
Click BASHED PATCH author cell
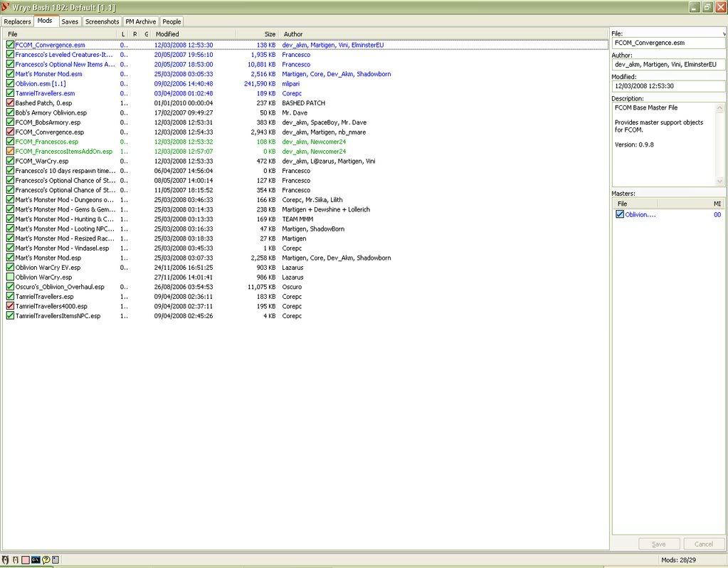click(x=304, y=103)
